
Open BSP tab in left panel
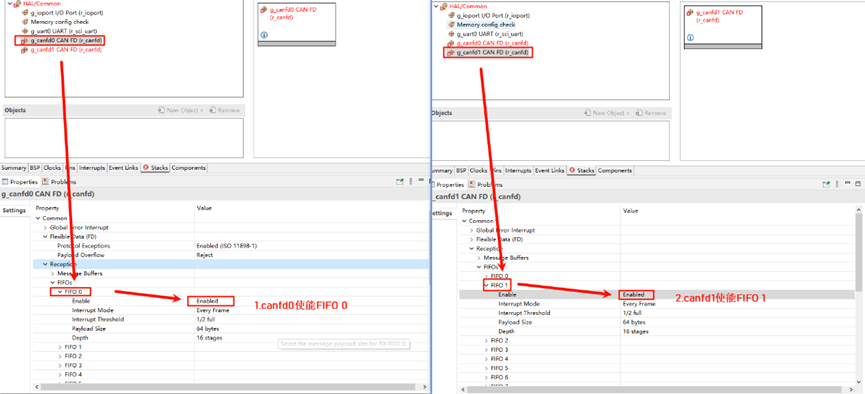pos(35,168)
